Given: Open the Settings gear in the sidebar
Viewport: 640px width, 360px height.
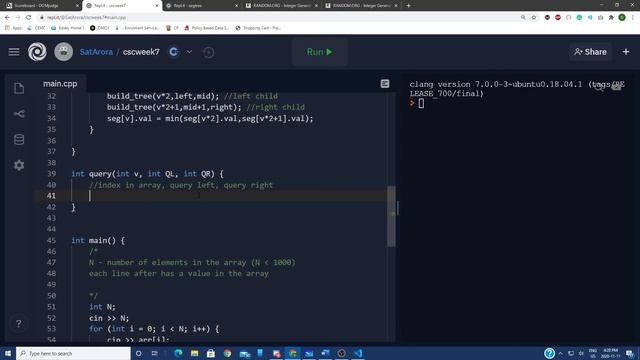Looking at the screenshot, I should (x=19, y=165).
